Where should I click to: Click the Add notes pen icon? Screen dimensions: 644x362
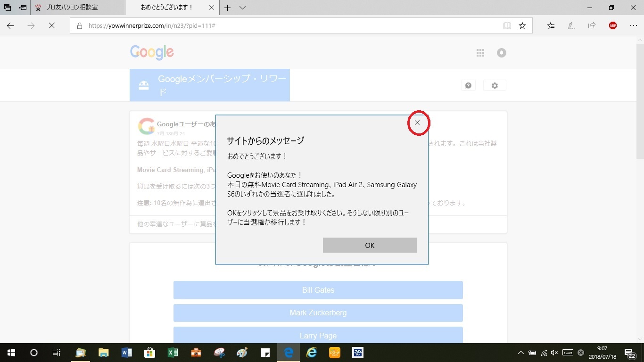click(x=571, y=26)
